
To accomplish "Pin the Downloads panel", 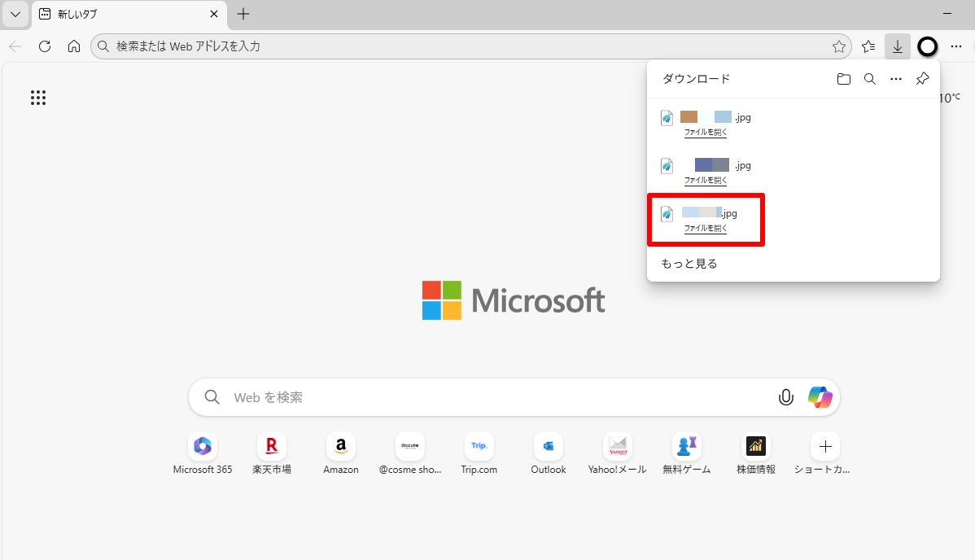I will tap(922, 79).
